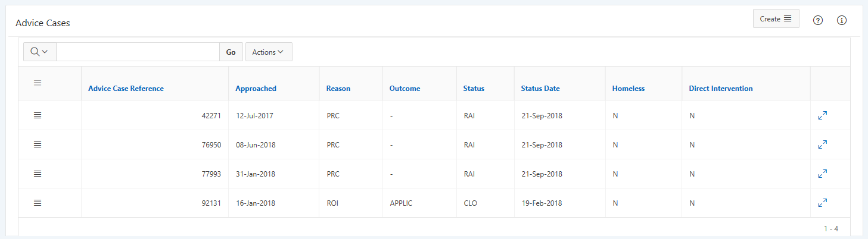This screenshot has width=868, height=239.
Task: Open row menu icon for case 92131
Action: (38, 203)
